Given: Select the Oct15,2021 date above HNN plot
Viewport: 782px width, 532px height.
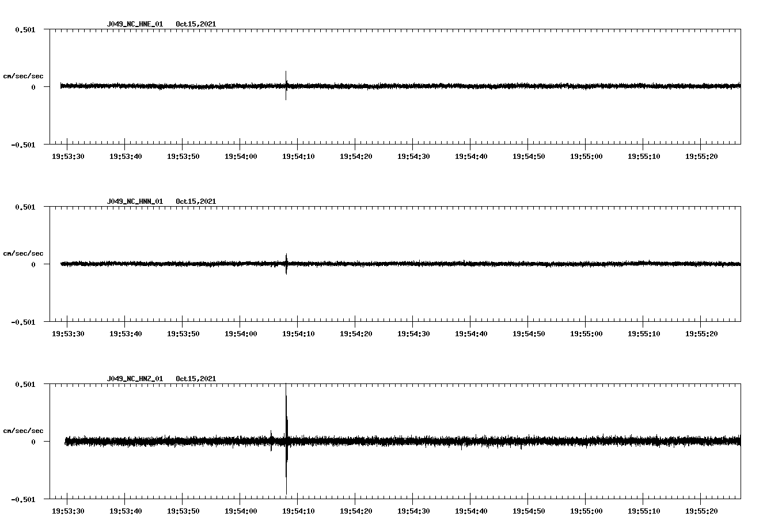Looking at the screenshot, I should (196, 202).
